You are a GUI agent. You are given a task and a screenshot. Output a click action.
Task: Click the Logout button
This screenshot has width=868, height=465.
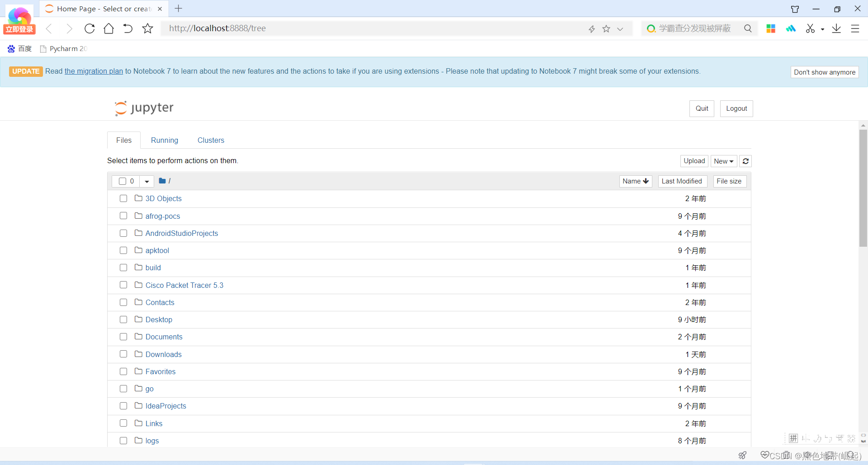pyautogui.click(x=736, y=108)
